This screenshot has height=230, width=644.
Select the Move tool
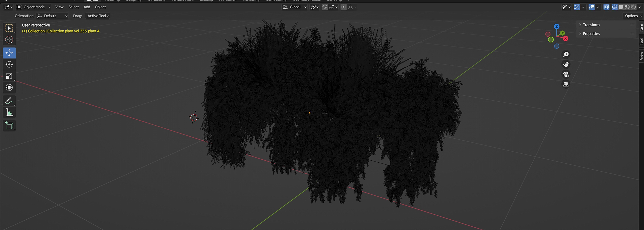tap(9, 53)
